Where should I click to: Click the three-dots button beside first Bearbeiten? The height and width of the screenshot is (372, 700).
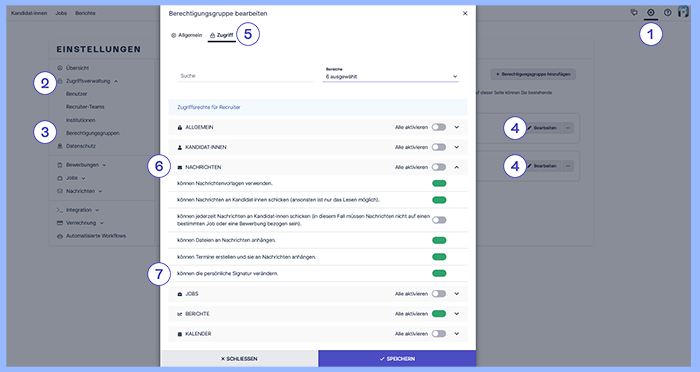(x=568, y=128)
